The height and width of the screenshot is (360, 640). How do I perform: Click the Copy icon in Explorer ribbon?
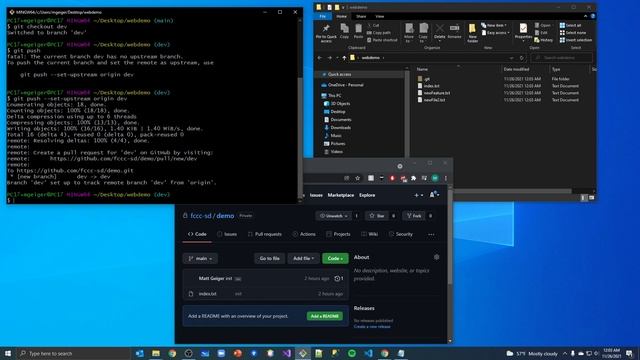(344, 31)
